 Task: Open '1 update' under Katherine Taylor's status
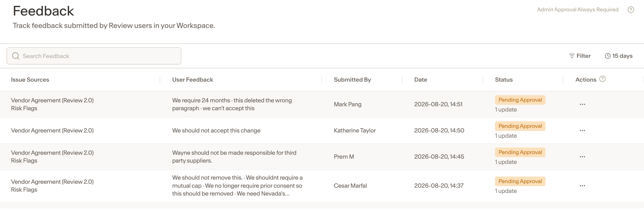[506, 136]
